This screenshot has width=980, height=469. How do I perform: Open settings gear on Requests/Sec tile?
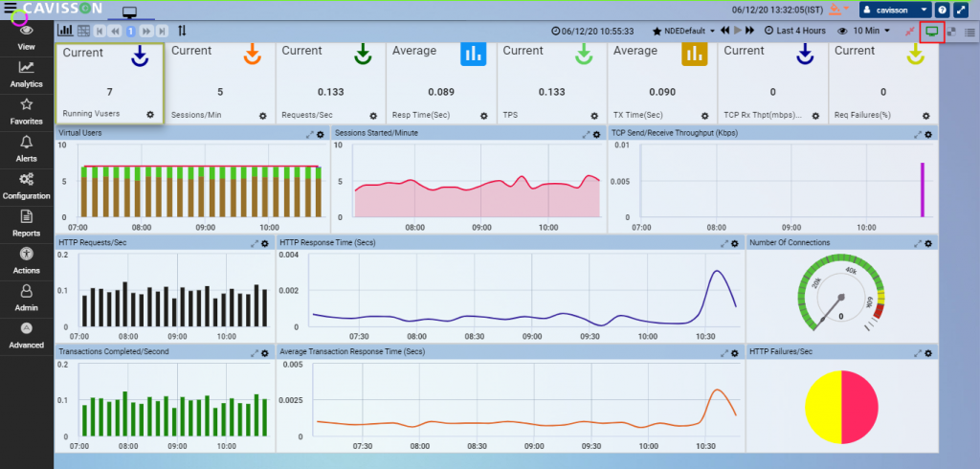pyautogui.click(x=373, y=116)
